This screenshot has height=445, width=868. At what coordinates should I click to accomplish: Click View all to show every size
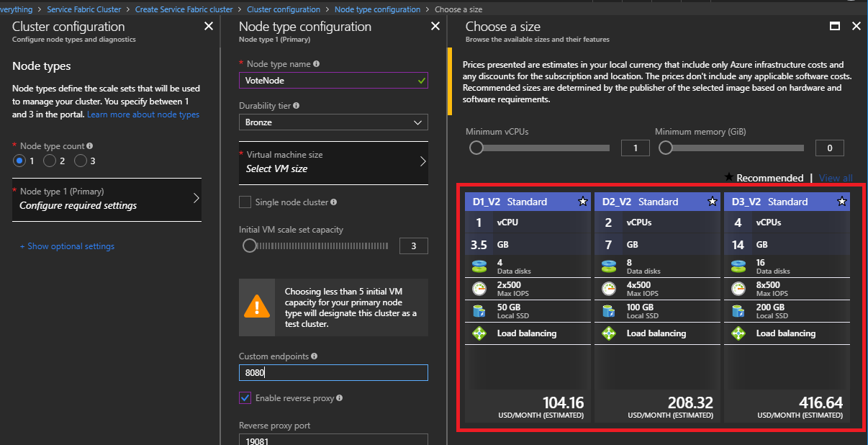[834, 177]
